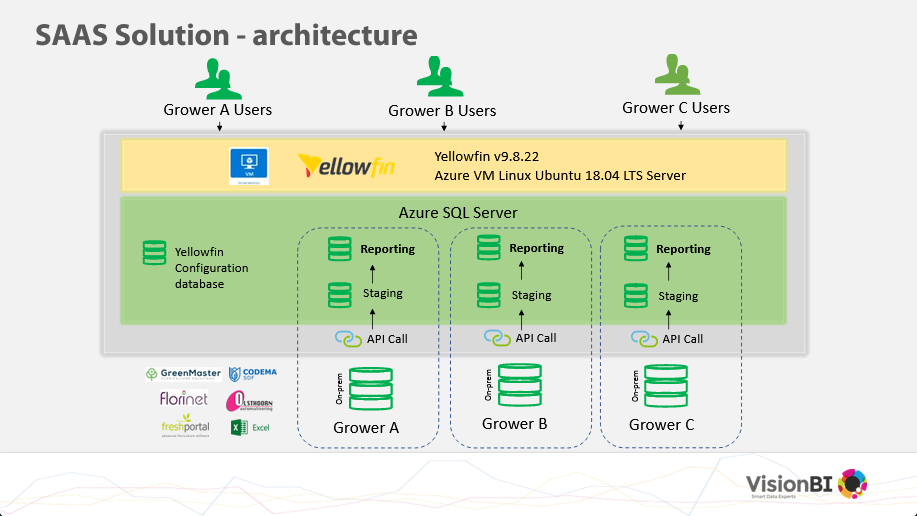Screen dimensions: 917x516
Task: Click the GreenMaster logo
Action: (x=183, y=374)
